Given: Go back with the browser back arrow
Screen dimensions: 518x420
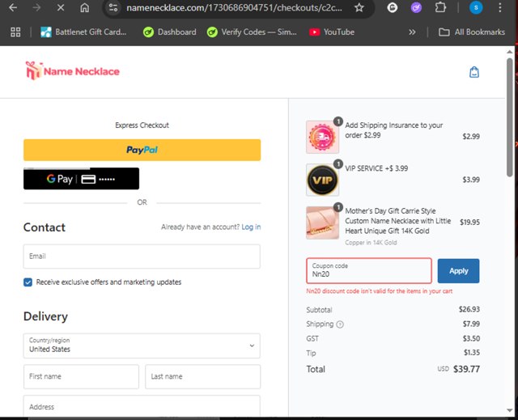Looking at the screenshot, I should pyautogui.click(x=13, y=7).
